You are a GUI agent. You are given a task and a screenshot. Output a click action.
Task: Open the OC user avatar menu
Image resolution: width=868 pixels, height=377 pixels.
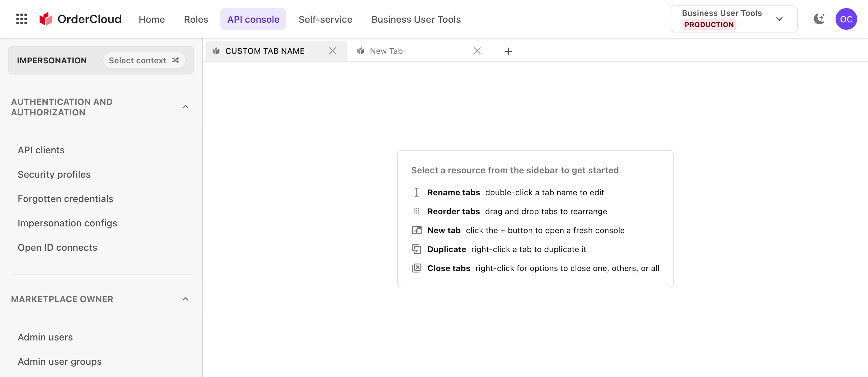(x=846, y=19)
